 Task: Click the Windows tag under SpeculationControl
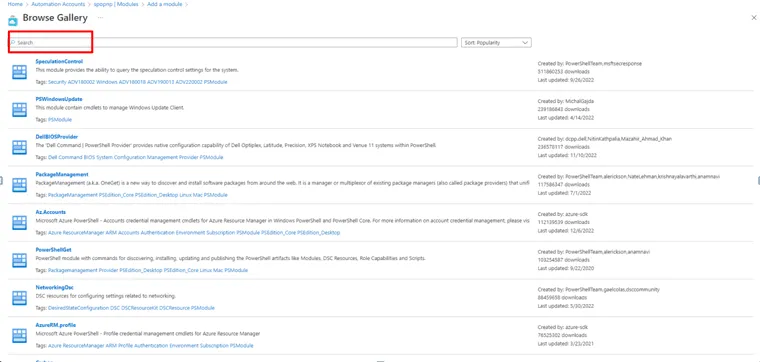tap(107, 82)
